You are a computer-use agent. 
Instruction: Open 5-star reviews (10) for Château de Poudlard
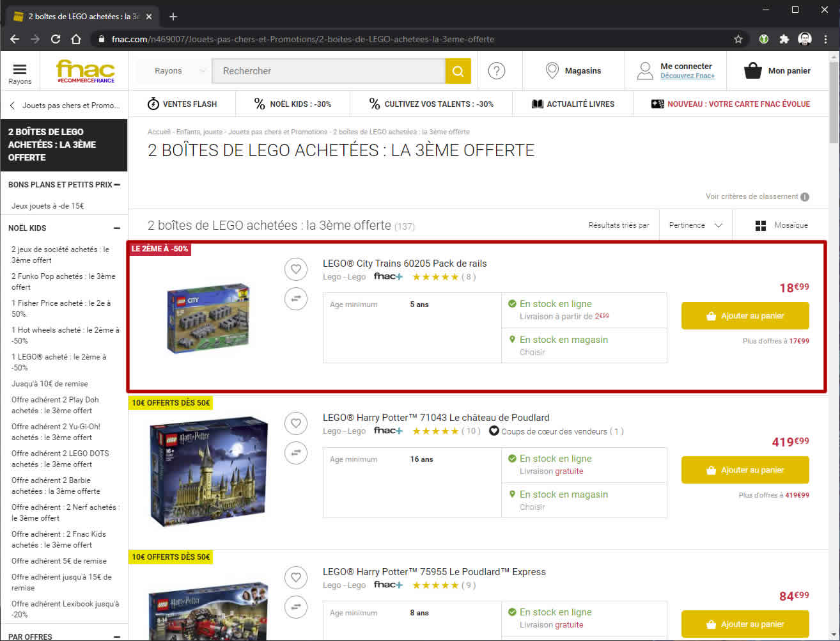coord(447,431)
